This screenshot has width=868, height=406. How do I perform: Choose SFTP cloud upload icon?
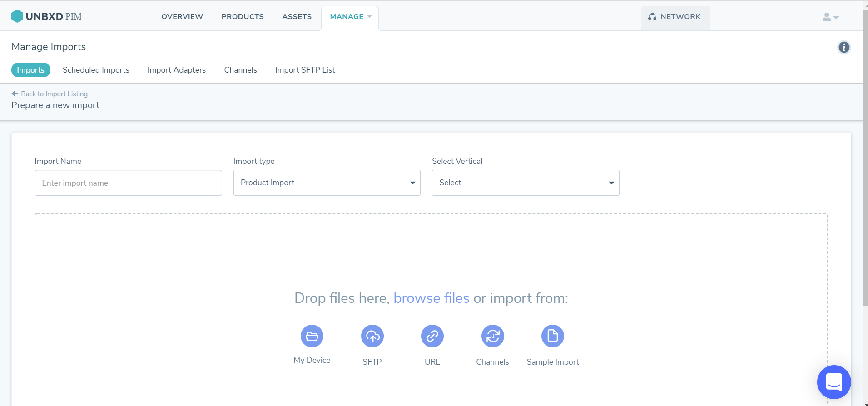click(x=372, y=336)
